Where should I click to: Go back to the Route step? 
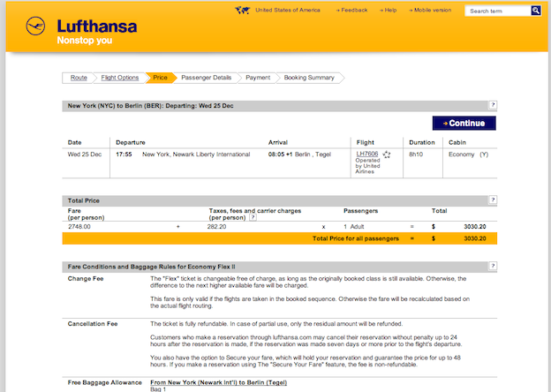coord(79,78)
